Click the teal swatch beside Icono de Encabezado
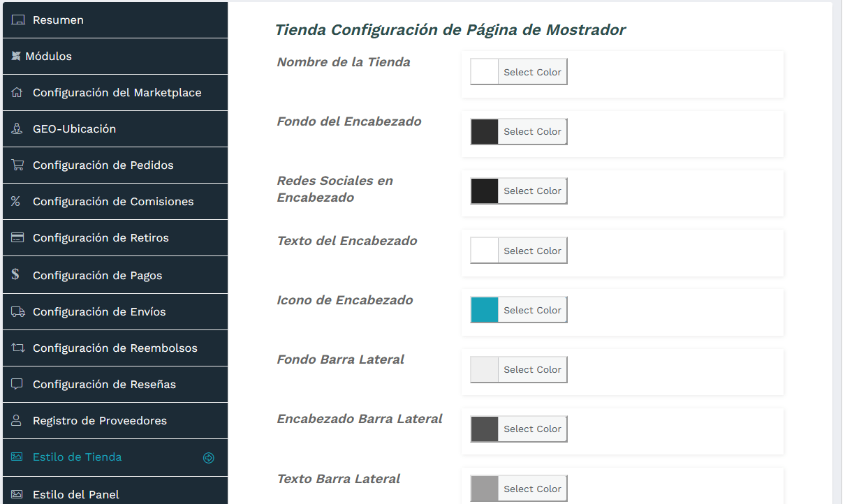The height and width of the screenshot is (504, 845). (484, 309)
